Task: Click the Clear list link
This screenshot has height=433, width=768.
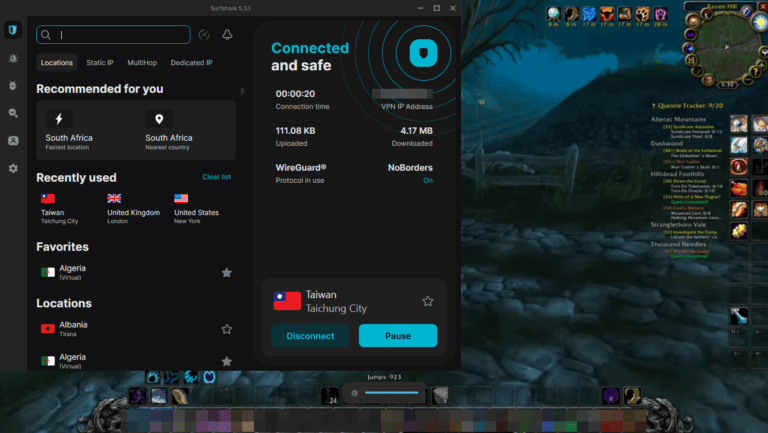Action: point(216,177)
